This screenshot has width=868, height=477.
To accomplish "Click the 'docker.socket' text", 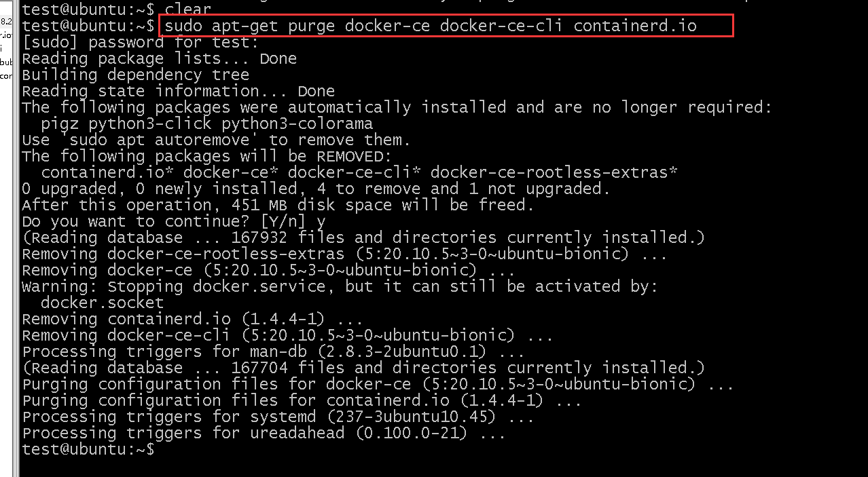I will coord(102,303).
